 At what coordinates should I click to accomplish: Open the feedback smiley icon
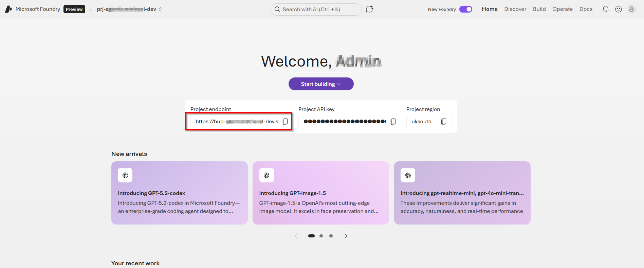619,9
